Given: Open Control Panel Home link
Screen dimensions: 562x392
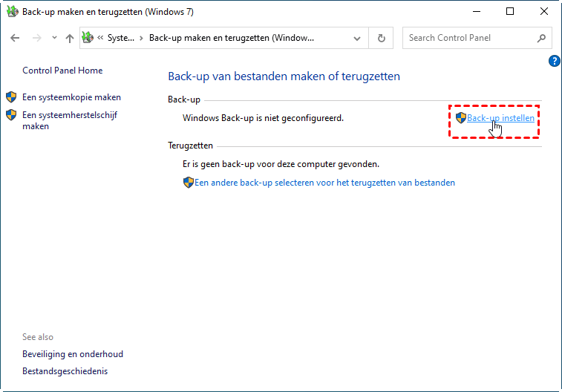Looking at the screenshot, I should pos(62,71).
